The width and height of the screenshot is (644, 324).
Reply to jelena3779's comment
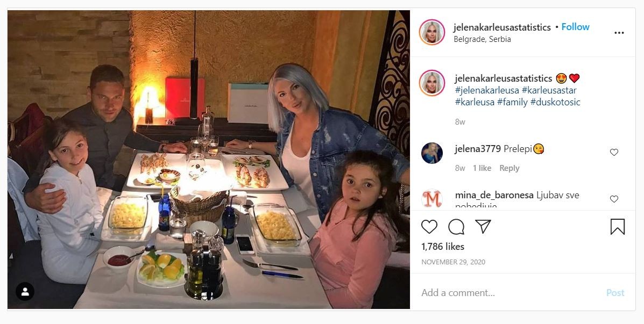click(509, 168)
